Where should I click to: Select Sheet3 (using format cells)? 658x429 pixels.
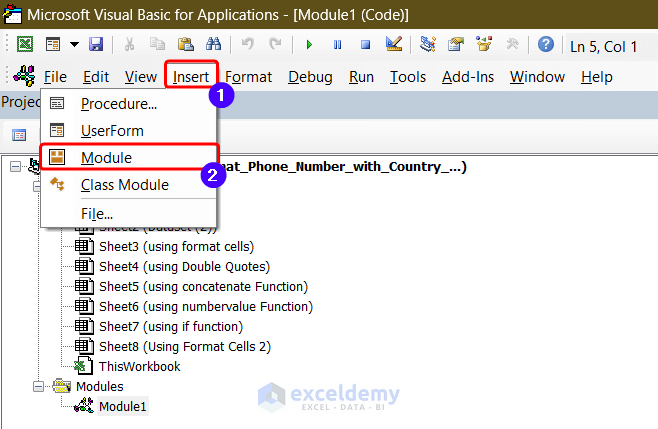click(176, 246)
